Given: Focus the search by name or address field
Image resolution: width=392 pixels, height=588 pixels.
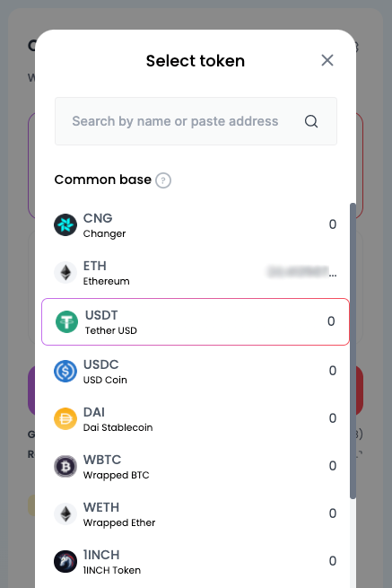Looking at the screenshot, I should pos(196,121).
